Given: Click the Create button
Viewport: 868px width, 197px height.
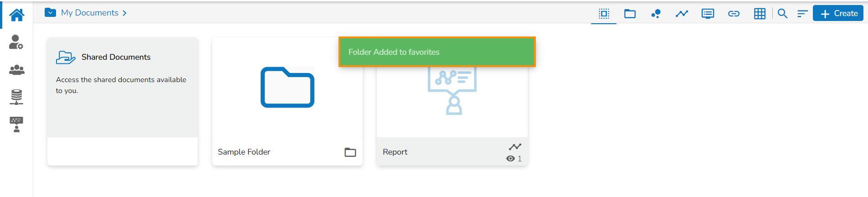Looking at the screenshot, I should 838,14.
